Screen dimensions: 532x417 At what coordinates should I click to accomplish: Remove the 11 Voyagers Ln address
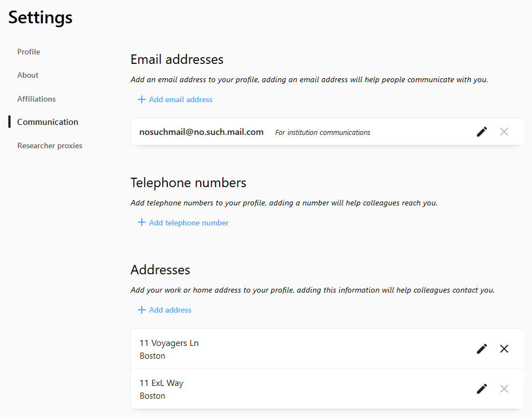(x=504, y=349)
